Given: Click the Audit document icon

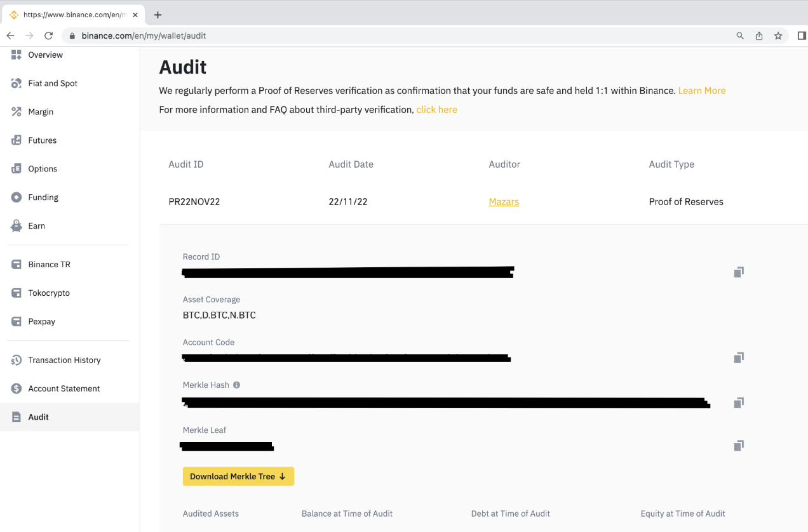Looking at the screenshot, I should tap(17, 417).
